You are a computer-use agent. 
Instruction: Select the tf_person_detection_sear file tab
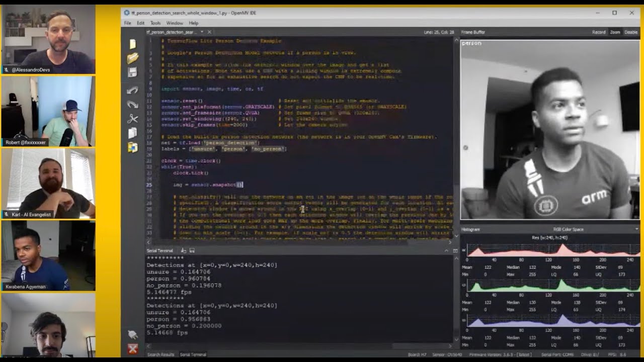point(171,32)
